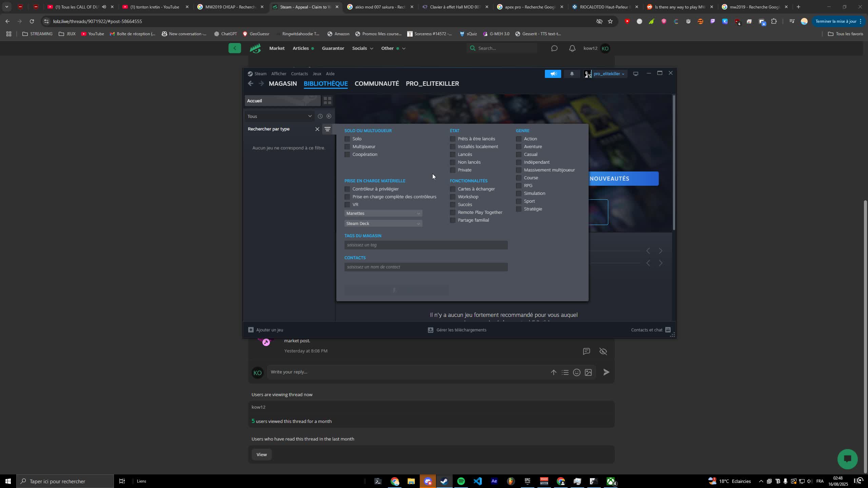Click the image upload icon in reply box
The width and height of the screenshot is (868, 488).
click(588, 372)
